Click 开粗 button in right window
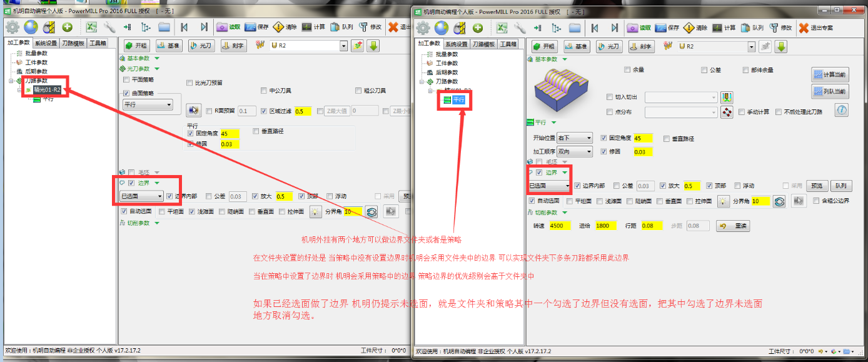Image resolution: width=868 pixels, height=362 pixels. click(x=545, y=46)
